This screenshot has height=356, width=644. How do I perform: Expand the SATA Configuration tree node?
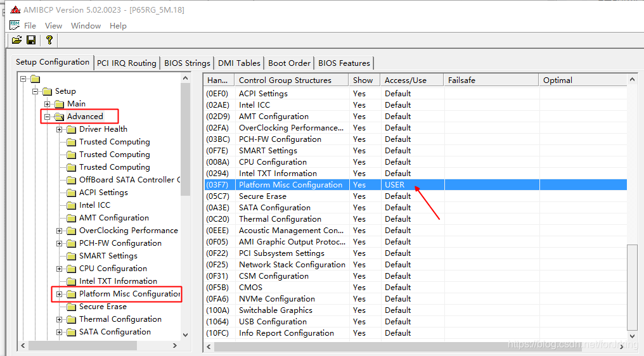coord(59,332)
